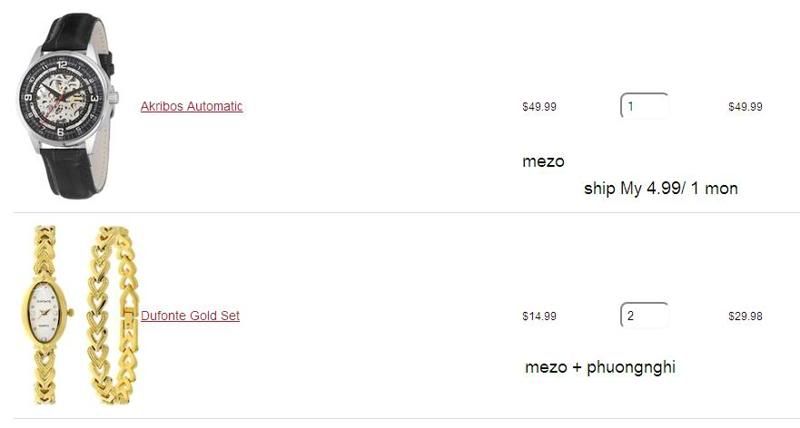800x428 pixels.
Task: Click the Akribos Automatic watch image
Action: click(x=68, y=104)
